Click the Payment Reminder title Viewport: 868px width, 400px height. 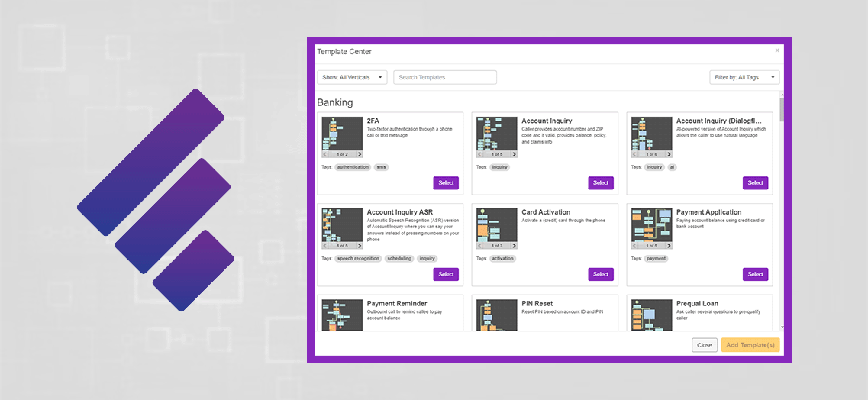tap(397, 303)
